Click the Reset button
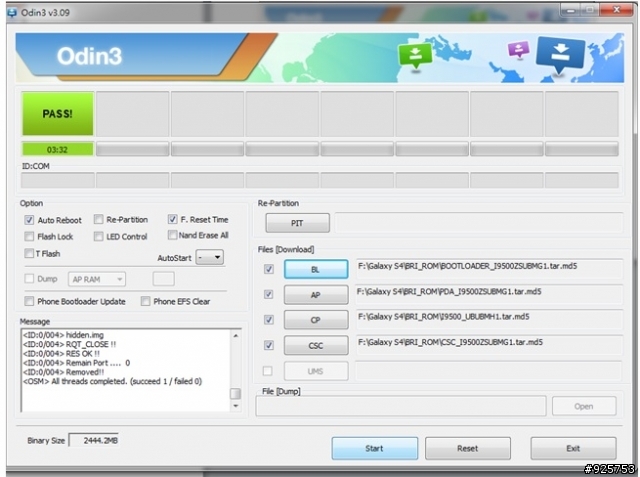Image resolution: width=640 pixels, height=477 pixels. point(468,448)
